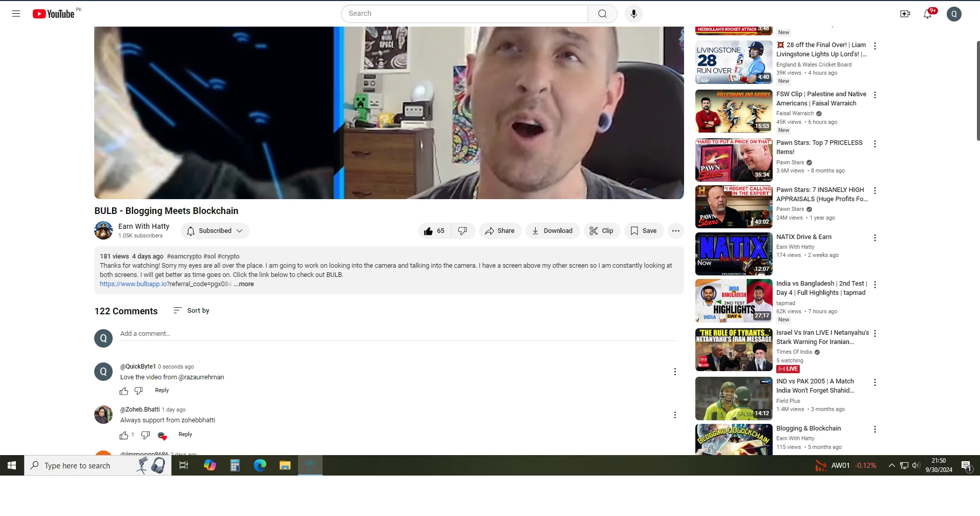Open options for Pawn Stars Top 7 video
This screenshot has height=516, width=980.
coord(875,144)
